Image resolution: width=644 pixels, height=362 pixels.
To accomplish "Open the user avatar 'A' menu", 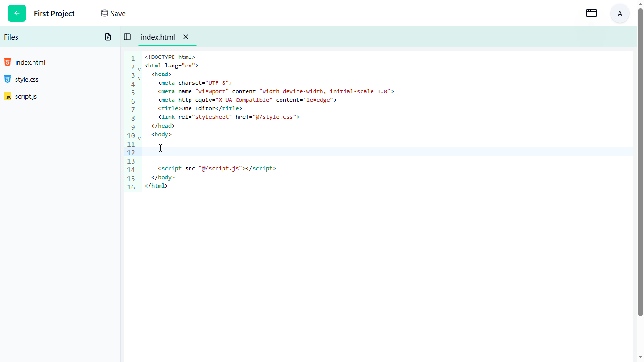I will click(619, 13).
